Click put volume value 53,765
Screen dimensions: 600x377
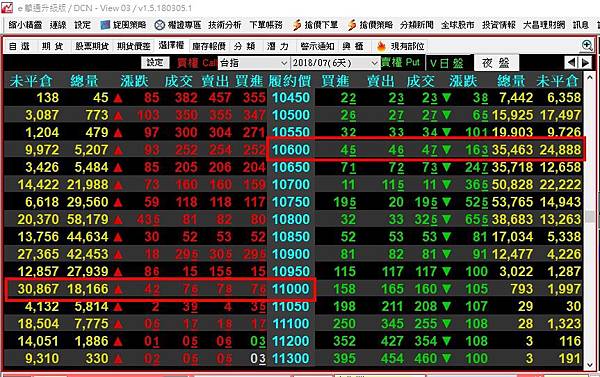click(x=512, y=202)
